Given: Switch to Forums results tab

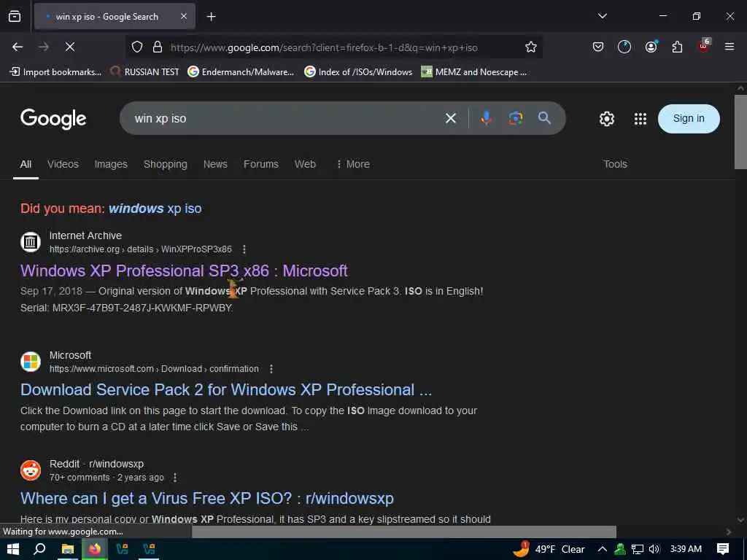Looking at the screenshot, I should coord(261,164).
